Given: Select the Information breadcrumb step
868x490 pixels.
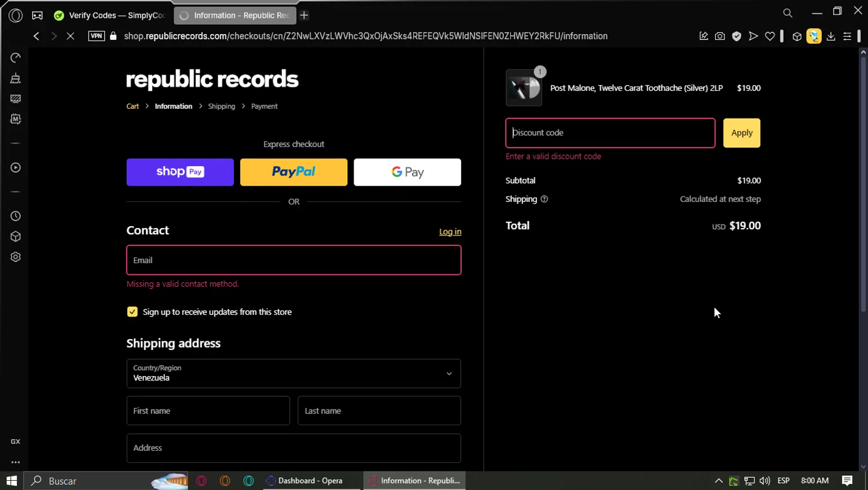Looking at the screenshot, I should point(174,106).
